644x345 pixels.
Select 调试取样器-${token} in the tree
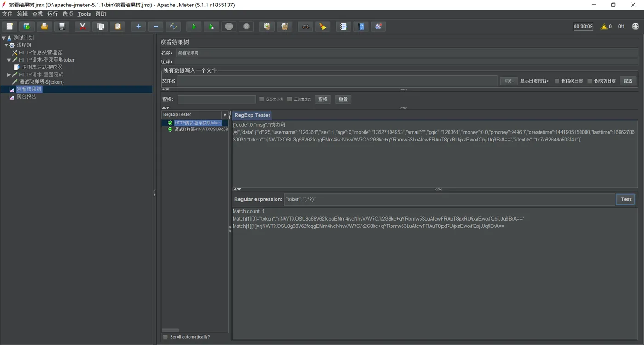pyautogui.click(x=41, y=82)
